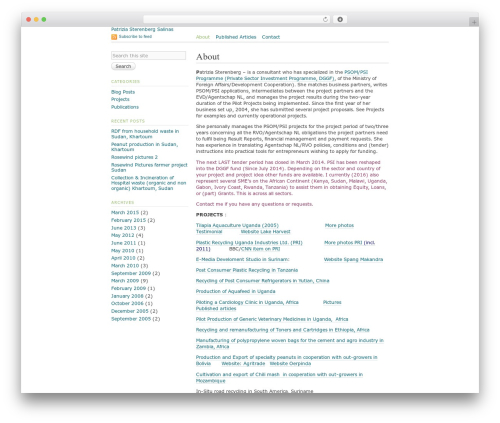Open December 2005 archive
500x423 pixels.
130,311
